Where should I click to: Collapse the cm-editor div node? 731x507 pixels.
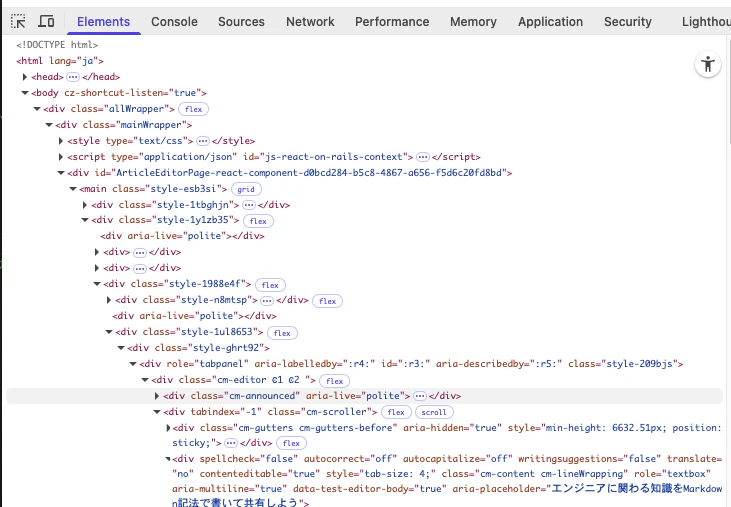[145, 380]
